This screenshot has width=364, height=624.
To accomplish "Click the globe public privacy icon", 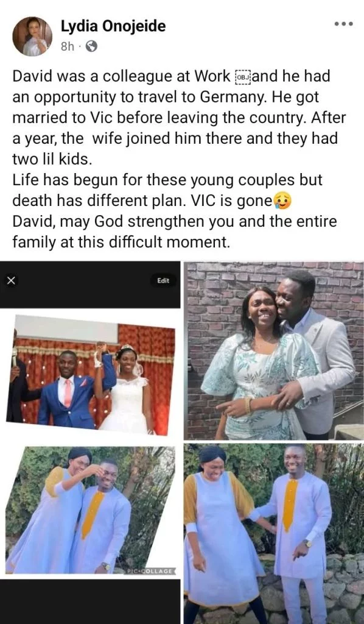I will (91, 47).
